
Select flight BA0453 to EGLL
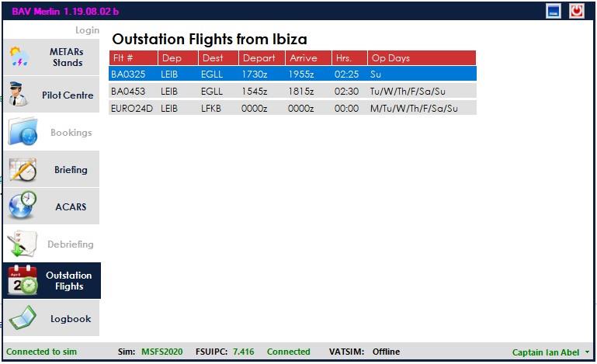pyautogui.click(x=293, y=91)
